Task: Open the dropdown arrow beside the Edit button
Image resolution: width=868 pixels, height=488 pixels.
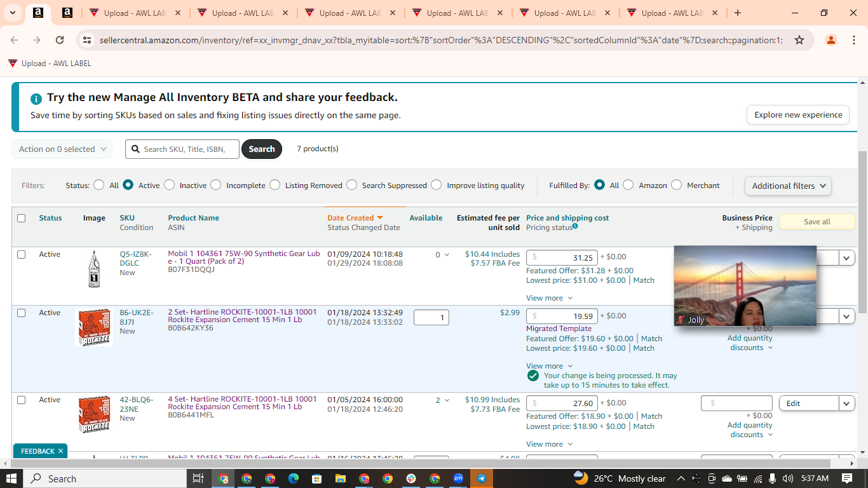Action: pyautogui.click(x=847, y=403)
